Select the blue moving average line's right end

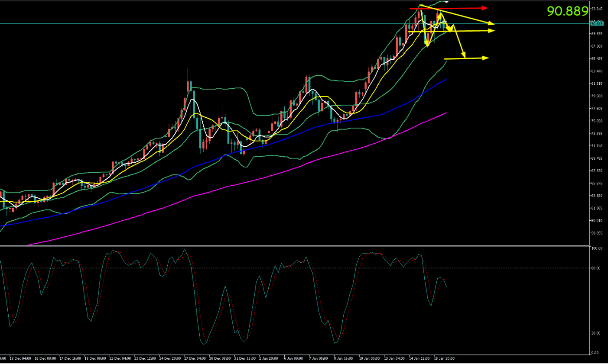coord(446,79)
